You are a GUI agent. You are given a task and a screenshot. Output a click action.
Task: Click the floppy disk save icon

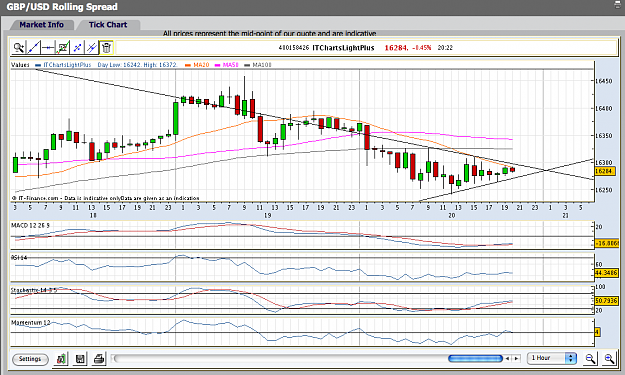tap(80, 359)
